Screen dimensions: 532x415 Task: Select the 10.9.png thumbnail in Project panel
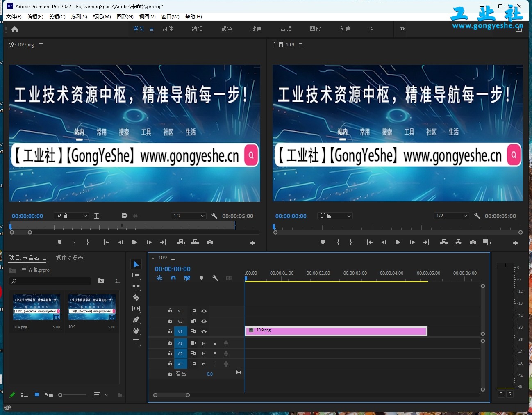point(36,307)
